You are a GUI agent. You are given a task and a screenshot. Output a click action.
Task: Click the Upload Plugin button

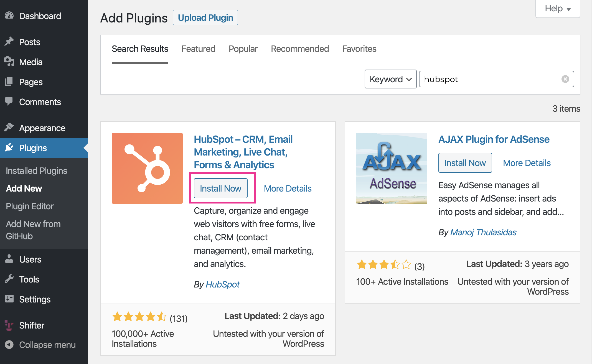[205, 17]
